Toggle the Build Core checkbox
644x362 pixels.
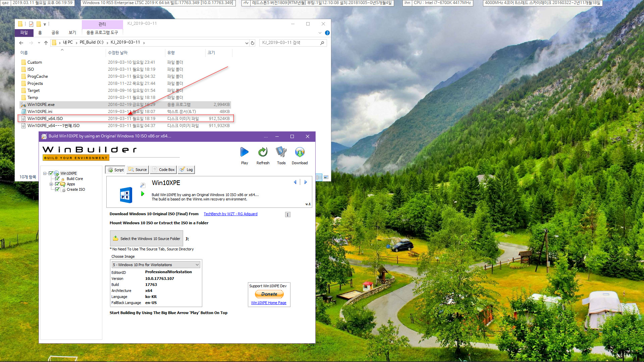pos(57,179)
